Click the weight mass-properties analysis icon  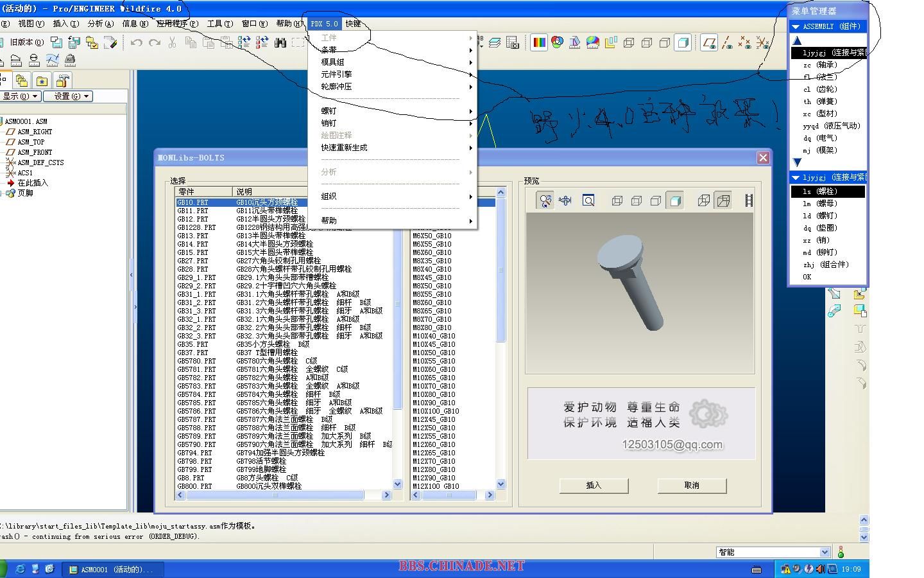(70, 60)
